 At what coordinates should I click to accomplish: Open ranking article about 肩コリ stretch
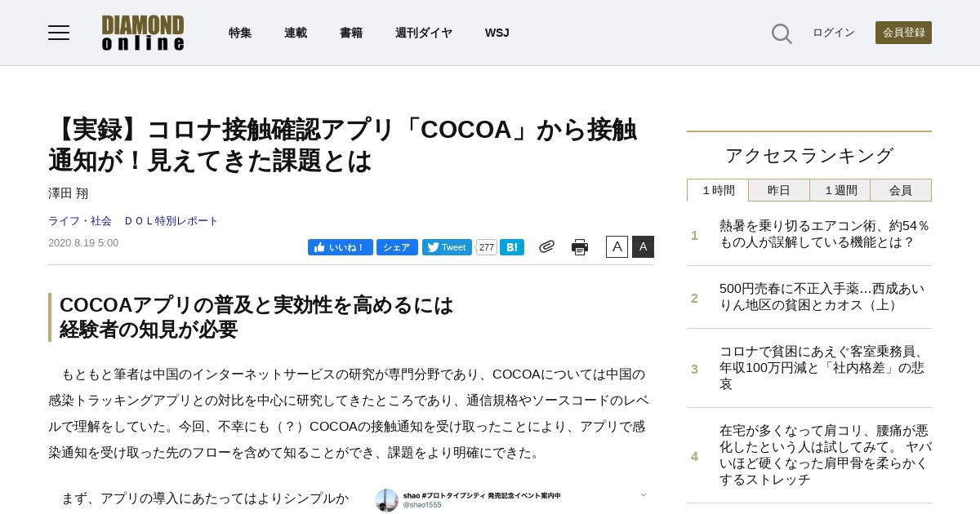pyautogui.click(x=825, y=455)
